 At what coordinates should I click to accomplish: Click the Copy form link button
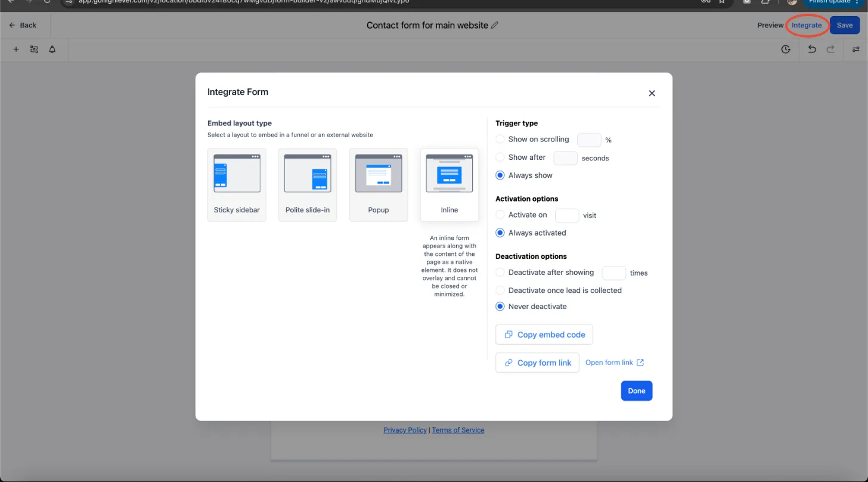point(537,363)
